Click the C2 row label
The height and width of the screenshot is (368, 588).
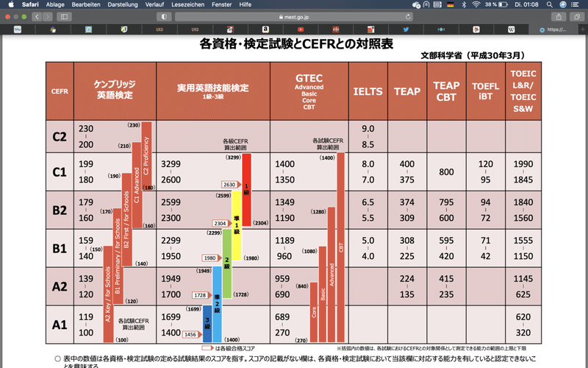[x=60, y=137]
